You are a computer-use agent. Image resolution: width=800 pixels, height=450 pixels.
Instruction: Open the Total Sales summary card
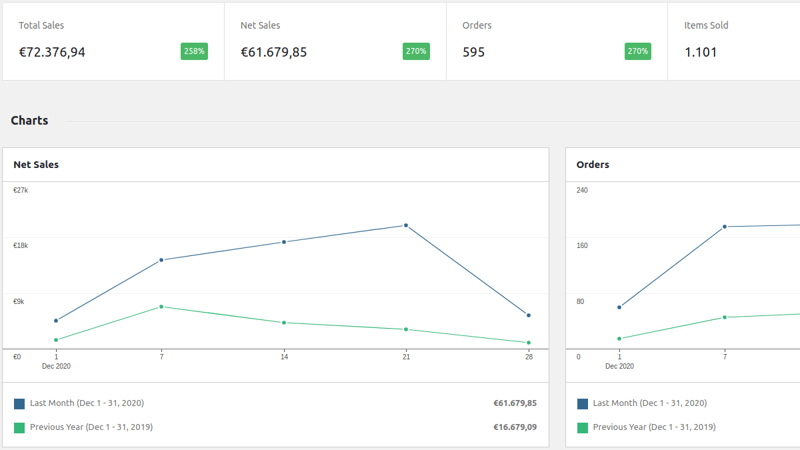click(x=113, y=41)
